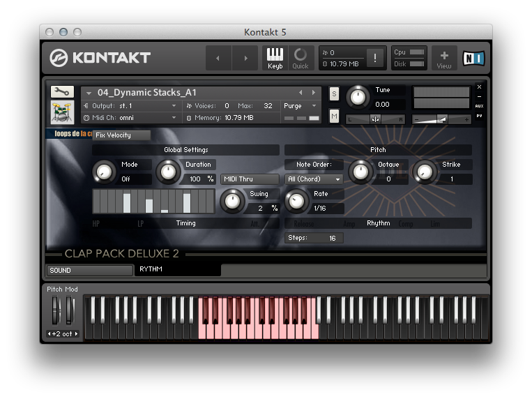Click the Kontakt 5 window title
Viewport: 532px width, 399px height.
[265, 32]
